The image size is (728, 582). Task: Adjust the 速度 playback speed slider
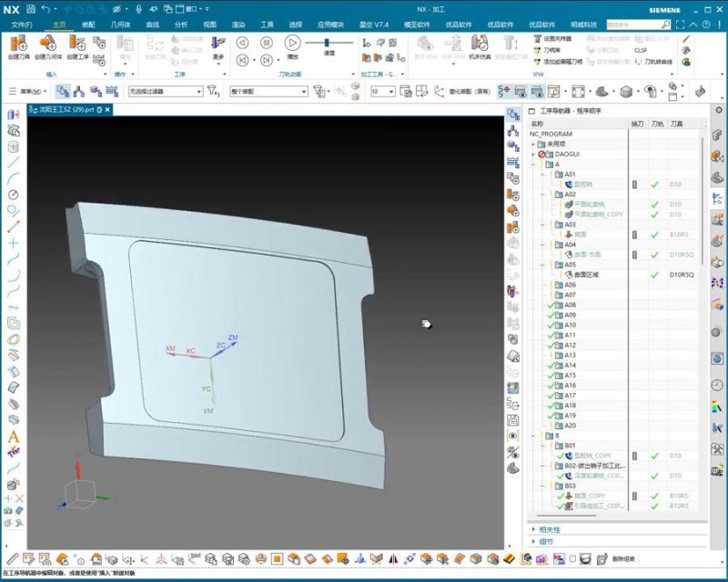[x=326, y=43]
